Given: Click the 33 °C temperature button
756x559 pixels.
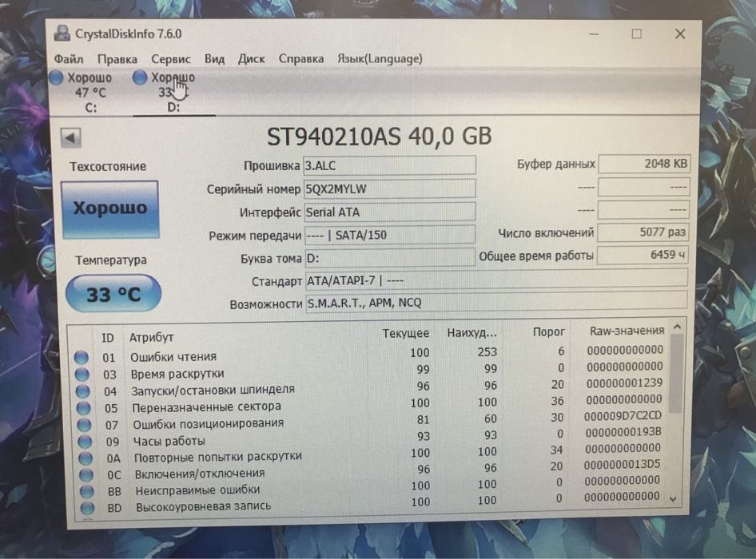Looking at the screenshot, I should coord(113,294).
